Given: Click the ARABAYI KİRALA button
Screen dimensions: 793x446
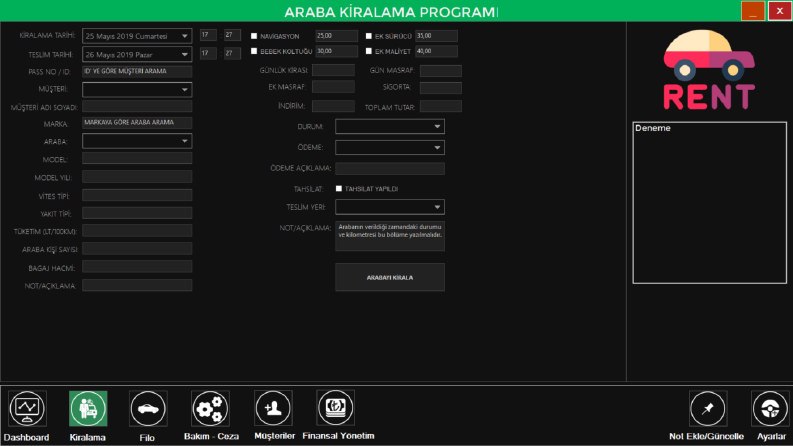Looking at the screenshot, I should [390, 277].
